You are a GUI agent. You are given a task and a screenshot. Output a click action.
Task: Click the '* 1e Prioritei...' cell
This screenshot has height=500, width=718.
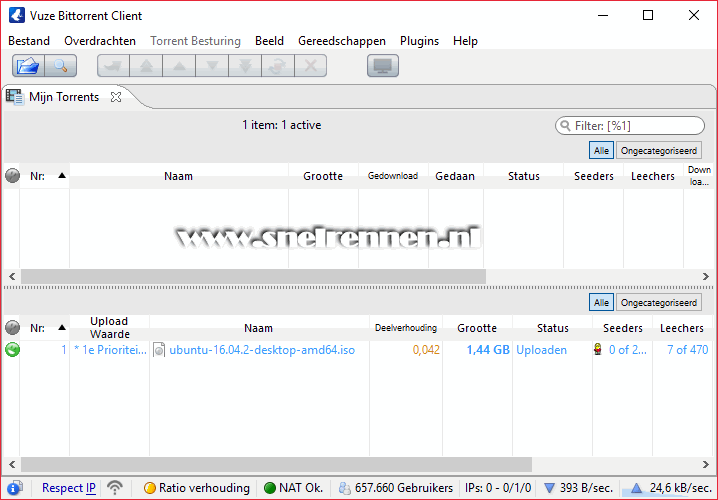110,350
